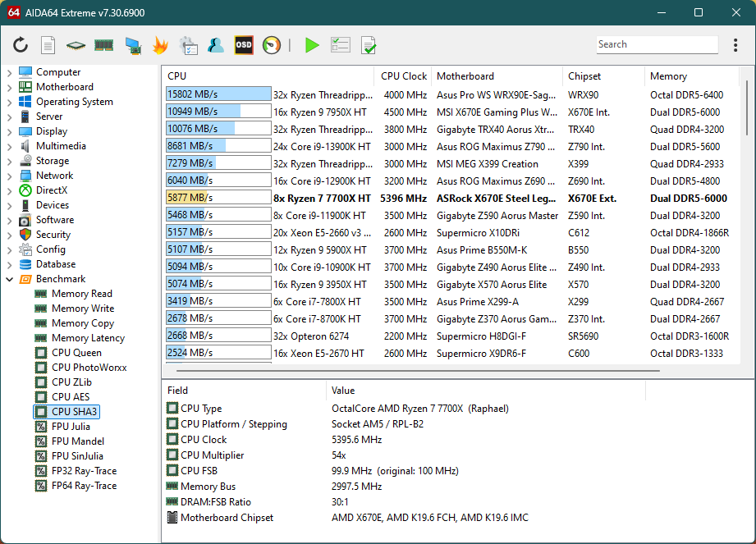756x544 pixels.
Task: Open the Memory Write benchmark
Action: pyautogui.click(x=83, y=309)
